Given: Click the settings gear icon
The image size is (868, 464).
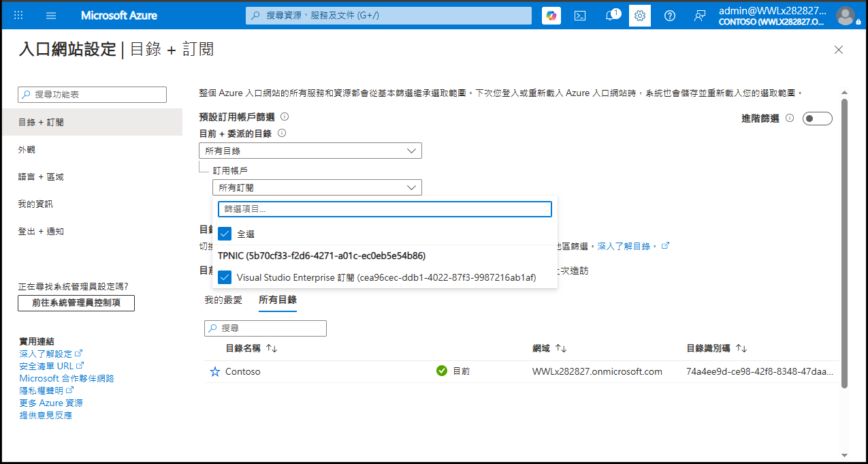Looking at the screenshot, I should point(640,16).
